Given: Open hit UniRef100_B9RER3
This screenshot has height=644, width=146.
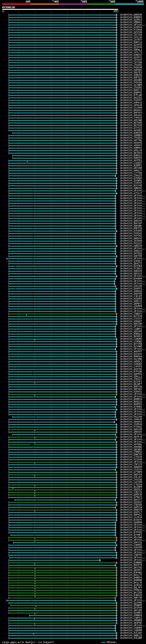Looking at the screenshot, I should (131, 17).
